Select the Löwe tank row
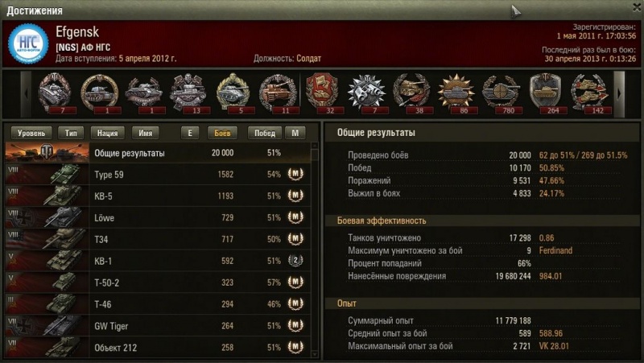The height and width of the screenshot is (363, 644). point(158,217)
